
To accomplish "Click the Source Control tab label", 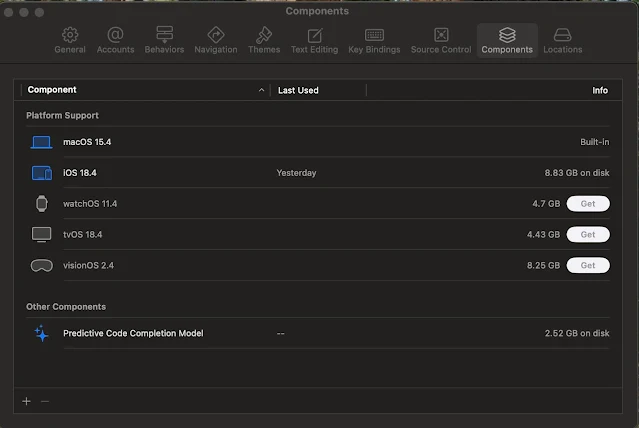I will pyautogui.click(x=441, y=49).
